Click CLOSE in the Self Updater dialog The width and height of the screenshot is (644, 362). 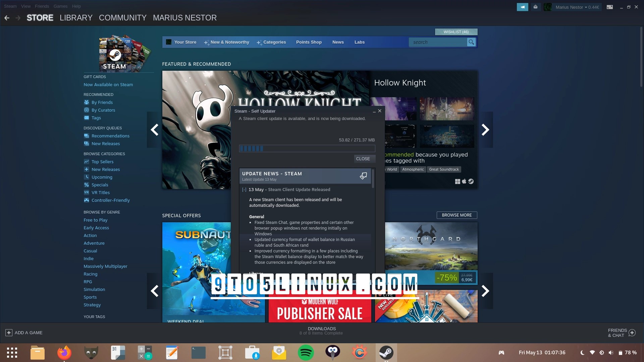364,159
